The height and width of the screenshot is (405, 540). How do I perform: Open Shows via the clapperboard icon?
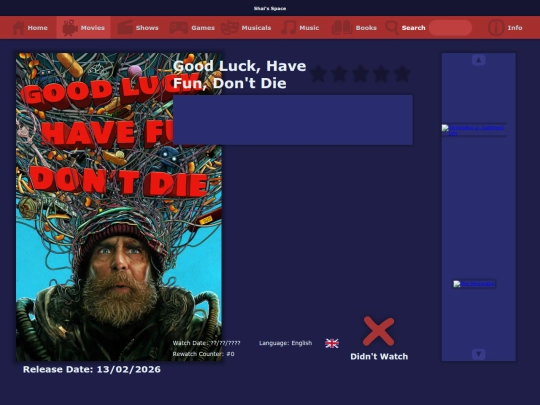[125, 28]
